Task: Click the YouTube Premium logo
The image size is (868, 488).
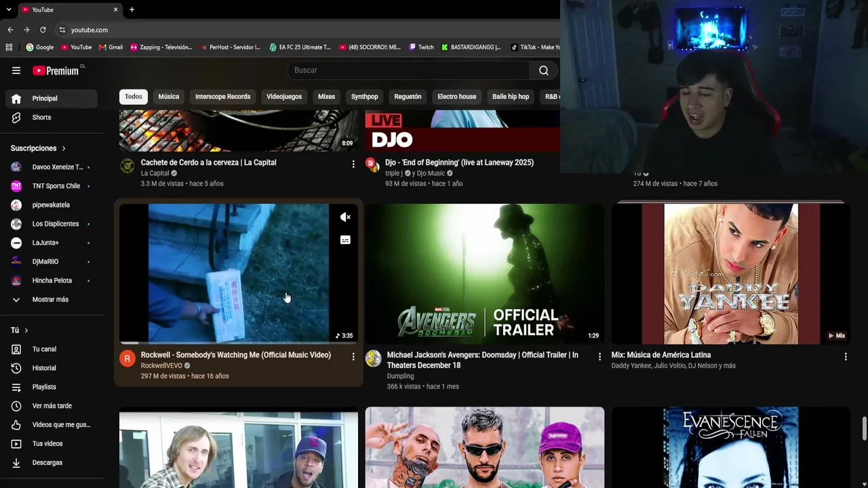Action: coord(56,70)
